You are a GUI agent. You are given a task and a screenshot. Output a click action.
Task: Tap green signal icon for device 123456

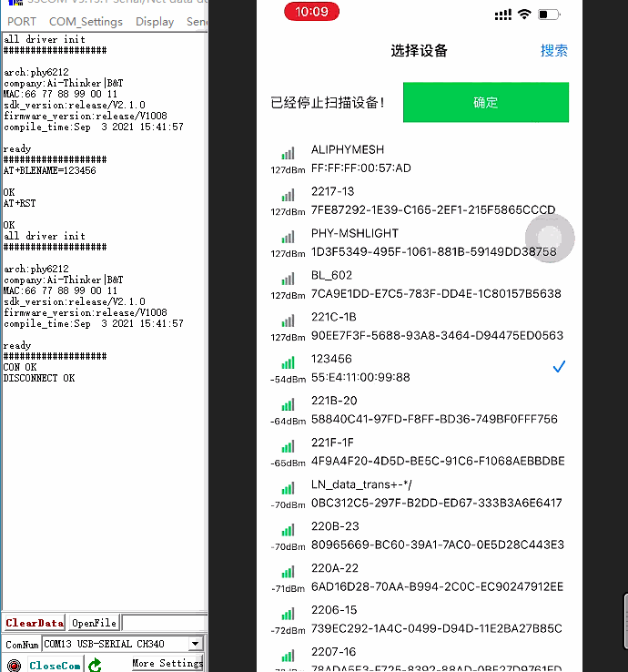289,362
